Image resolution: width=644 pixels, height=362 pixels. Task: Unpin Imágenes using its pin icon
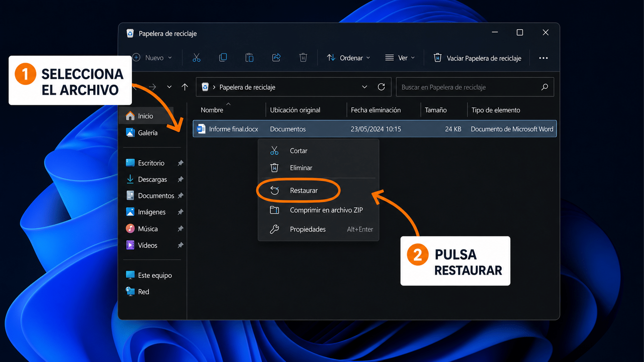click(x=180, y=212)
